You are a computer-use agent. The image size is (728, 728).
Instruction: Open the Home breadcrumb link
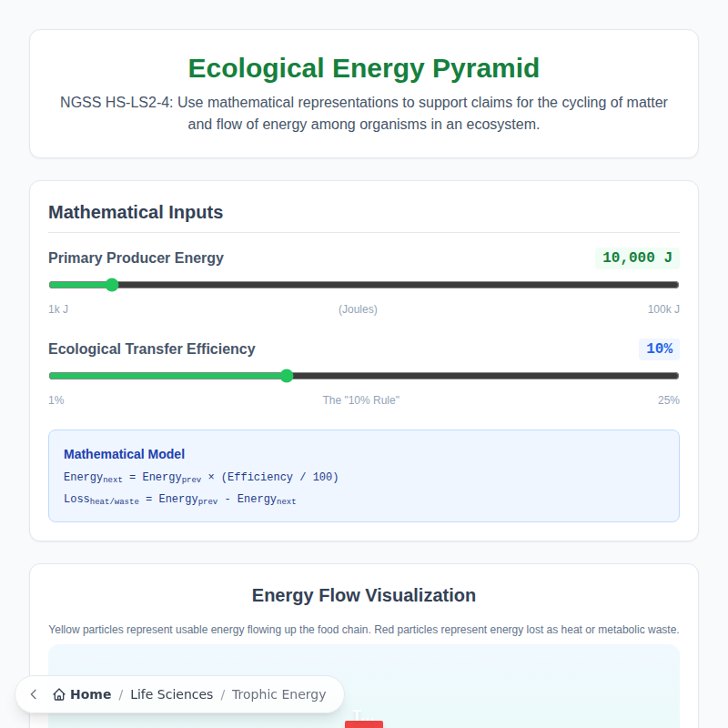91,694
